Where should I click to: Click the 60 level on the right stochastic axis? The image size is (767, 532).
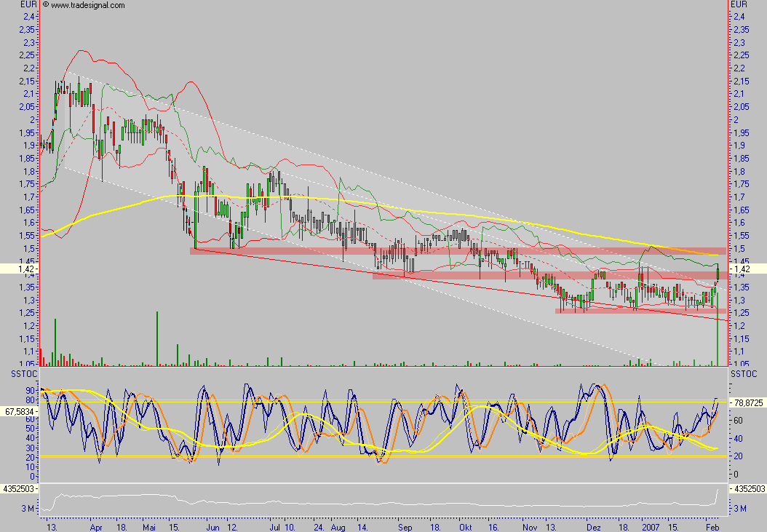pyautogui.click(x=738, y=421)
